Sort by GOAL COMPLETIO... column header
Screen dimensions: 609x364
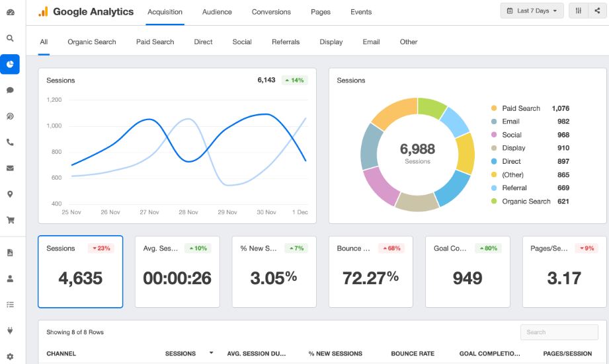click(489, 353)
